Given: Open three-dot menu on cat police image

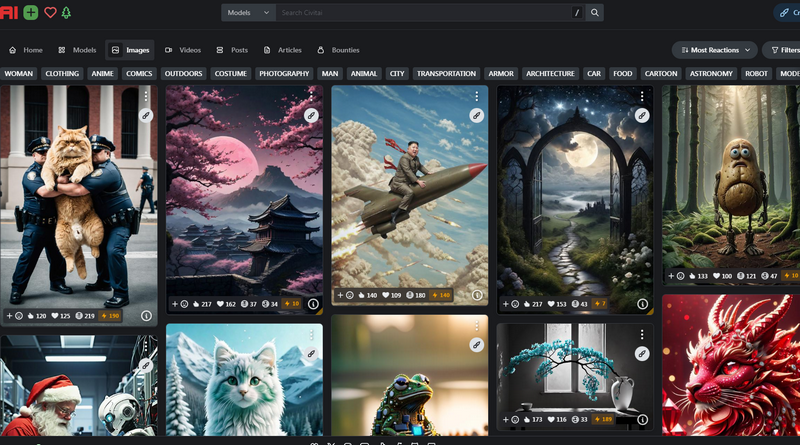Looking at the screenshot, I should tap(146, 96).
